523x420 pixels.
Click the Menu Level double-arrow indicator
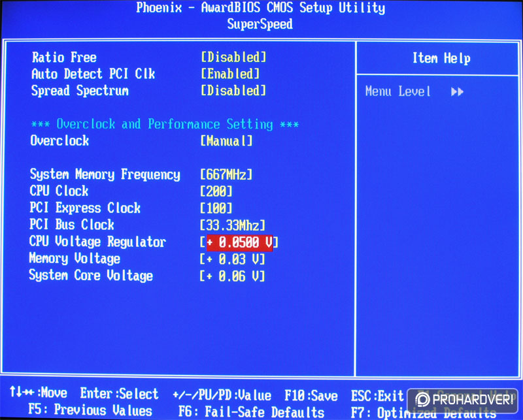[x=457, y=91]
